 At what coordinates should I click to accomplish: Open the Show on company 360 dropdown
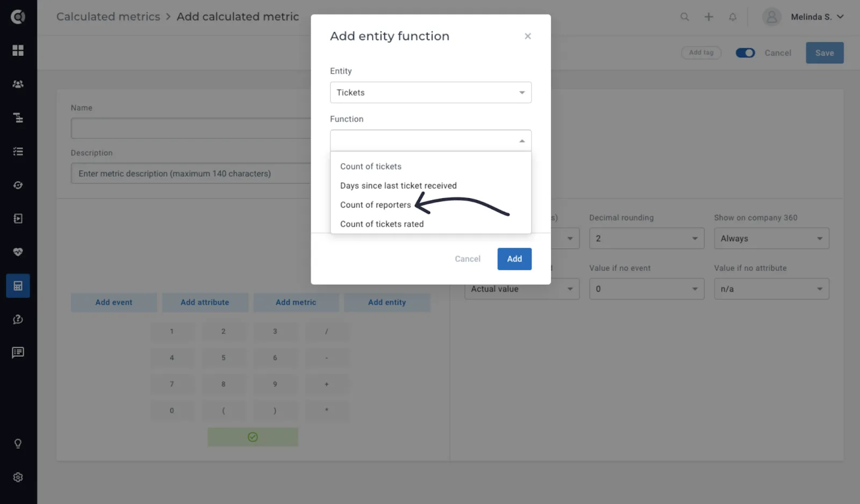coord(771,239)
